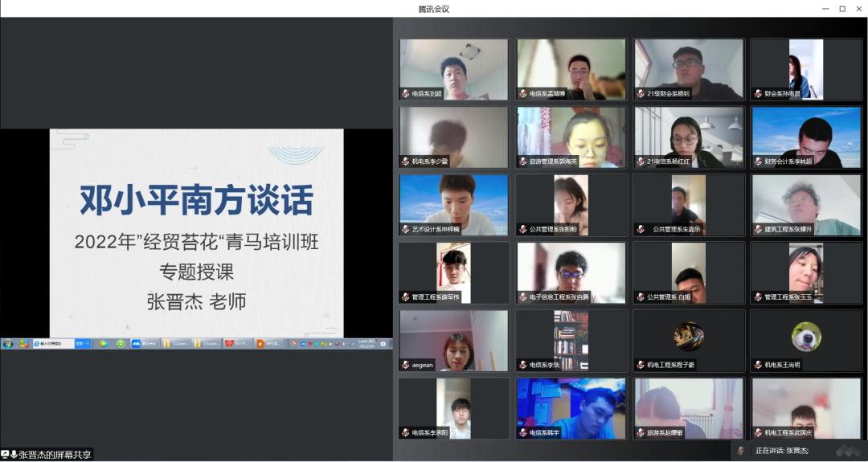The width and height of the screenshot is (868, 462).
Task: Click the 正在讲话: 张晋杰 speaker label
Action: point(782,451)
